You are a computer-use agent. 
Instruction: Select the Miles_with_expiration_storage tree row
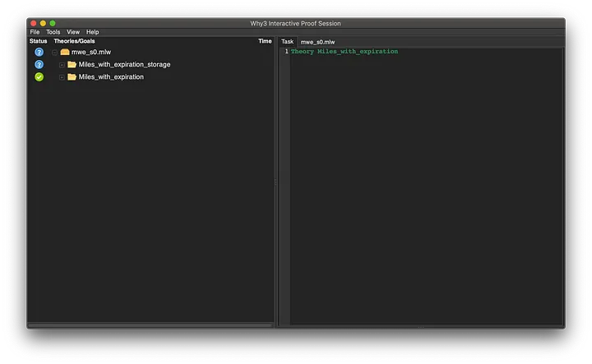[124, 64]
